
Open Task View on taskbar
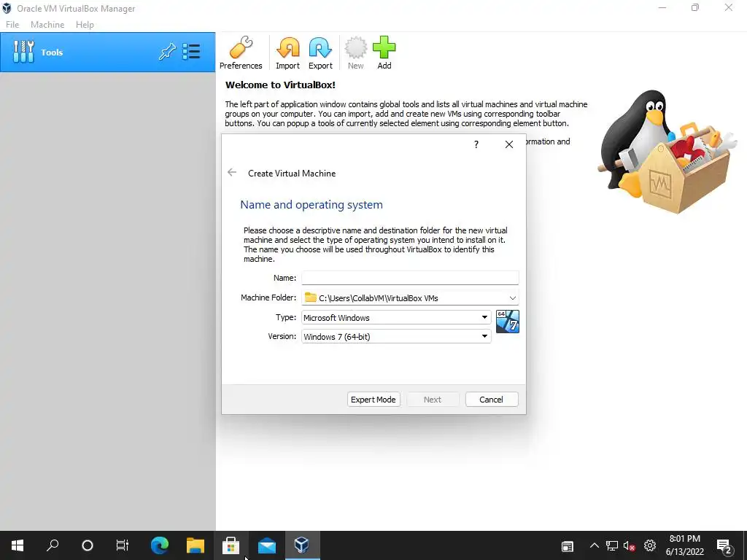tap(123, 545)
